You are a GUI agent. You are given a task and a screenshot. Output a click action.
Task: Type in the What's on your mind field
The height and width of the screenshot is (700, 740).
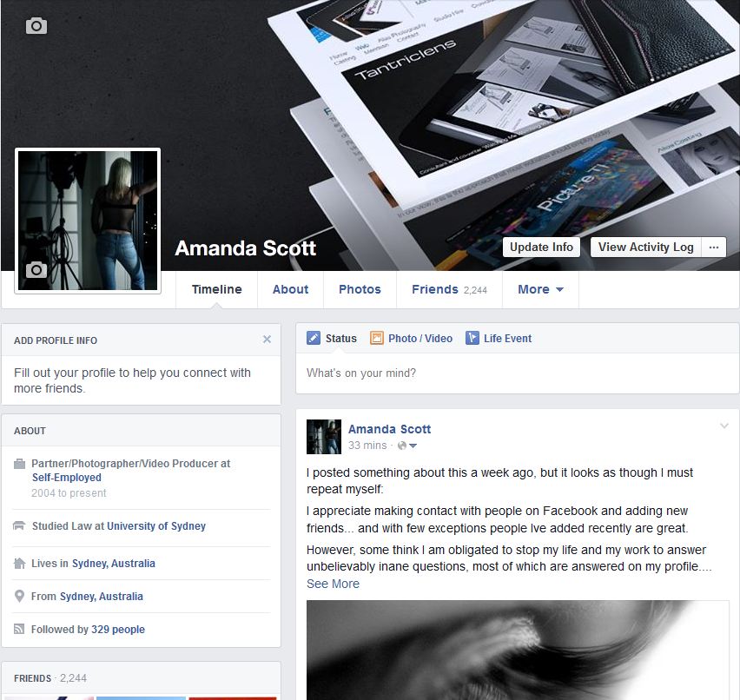click(517, 373)
